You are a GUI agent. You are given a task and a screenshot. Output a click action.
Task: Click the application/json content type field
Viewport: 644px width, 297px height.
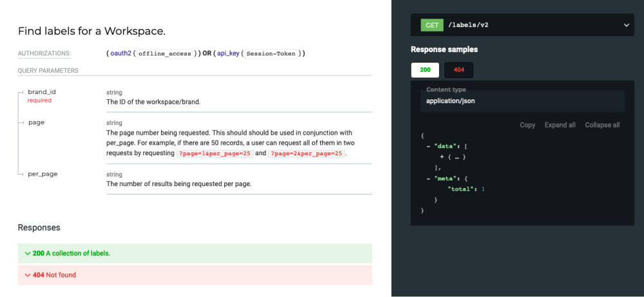pos(522,101)
